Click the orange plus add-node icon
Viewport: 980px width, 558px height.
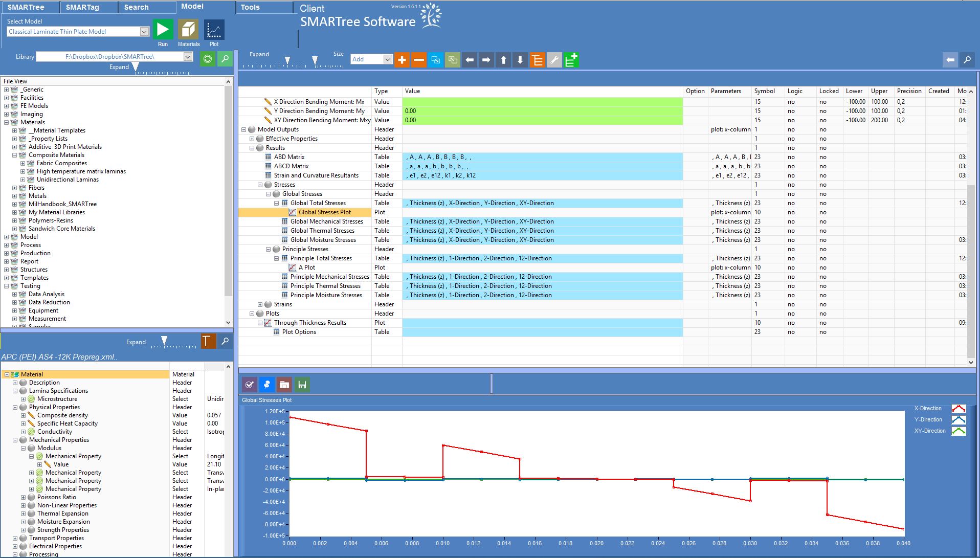402,60
